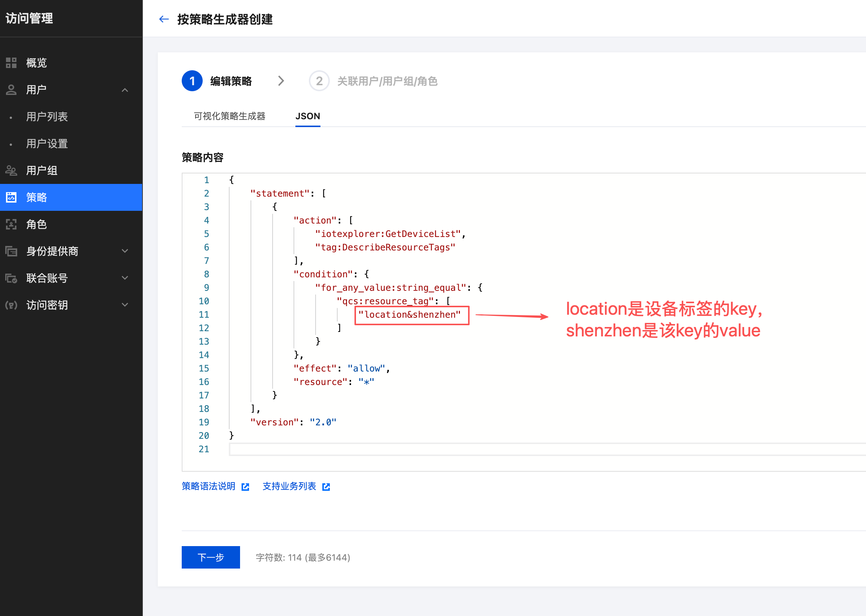
Task: Click the 概览 overview grid icon
Action: (11, 62)
